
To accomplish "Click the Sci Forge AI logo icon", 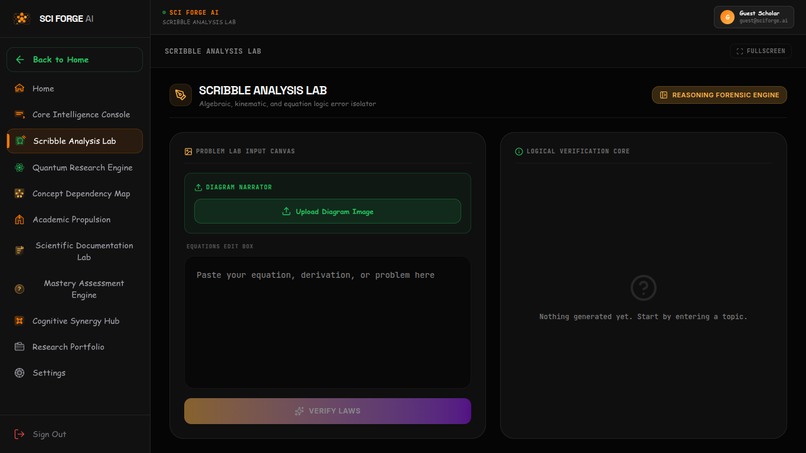I will (x=22, y=19).
